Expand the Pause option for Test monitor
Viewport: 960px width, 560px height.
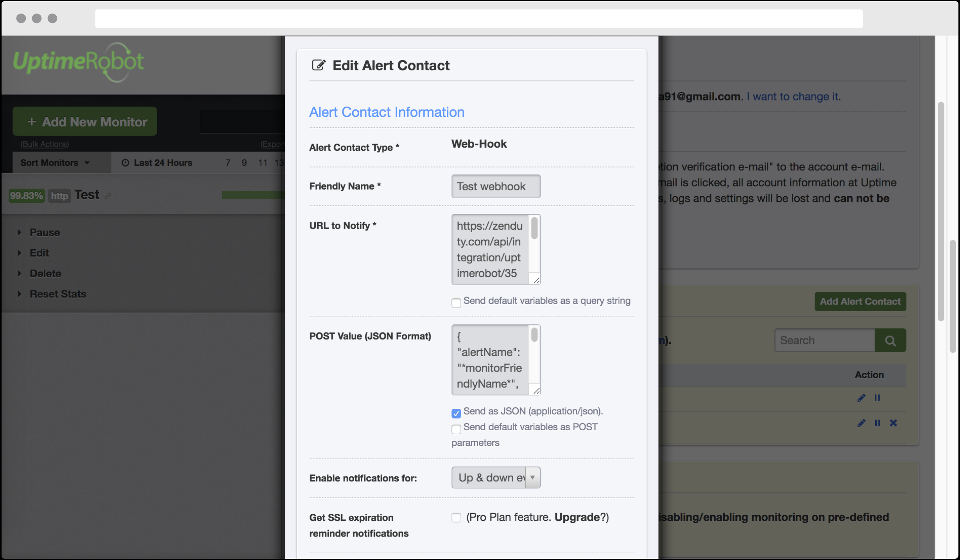[45, 233]
